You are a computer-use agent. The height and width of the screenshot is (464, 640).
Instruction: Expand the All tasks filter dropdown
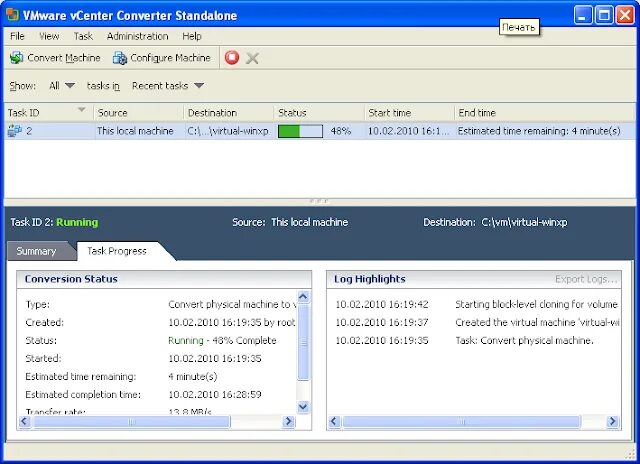point(62,86)
